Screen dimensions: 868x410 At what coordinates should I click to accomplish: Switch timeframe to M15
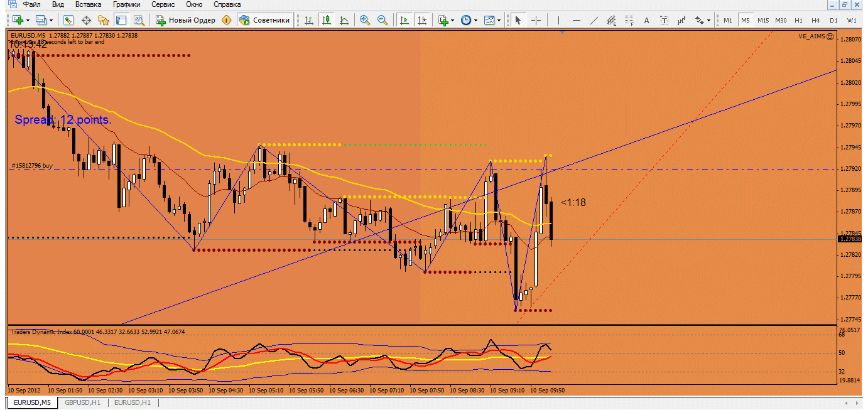coord(763,20)
